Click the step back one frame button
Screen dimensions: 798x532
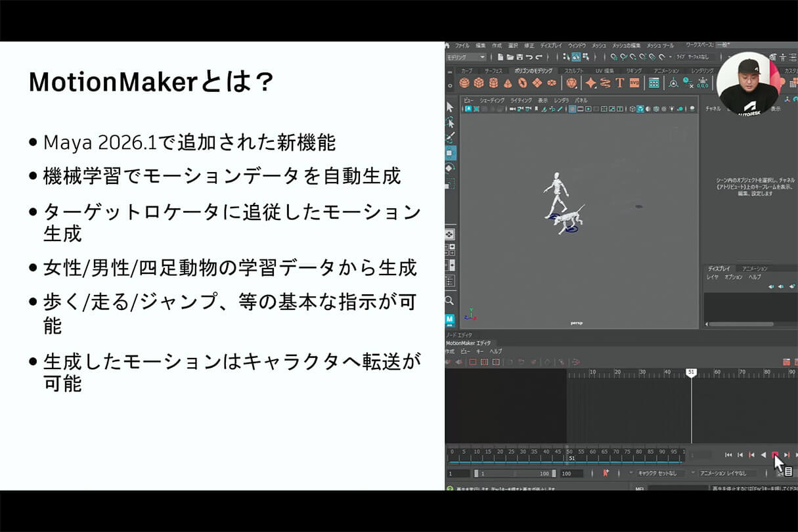(x=740, y=454)
